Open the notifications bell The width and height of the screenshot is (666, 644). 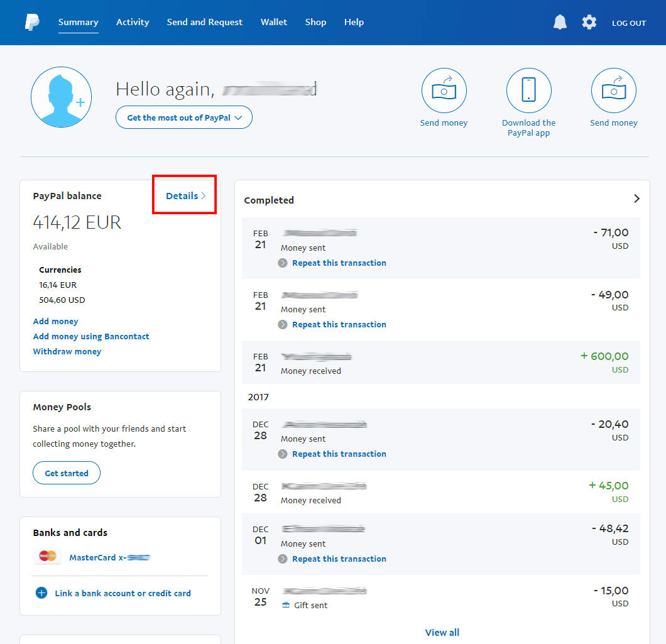click(x=559, y=23)
